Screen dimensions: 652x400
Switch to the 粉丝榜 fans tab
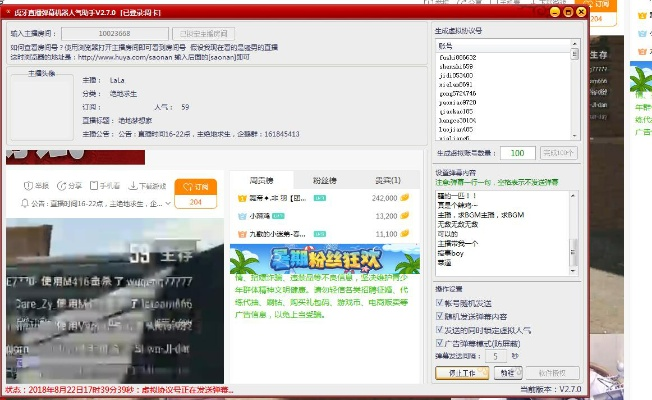[325, 180]
